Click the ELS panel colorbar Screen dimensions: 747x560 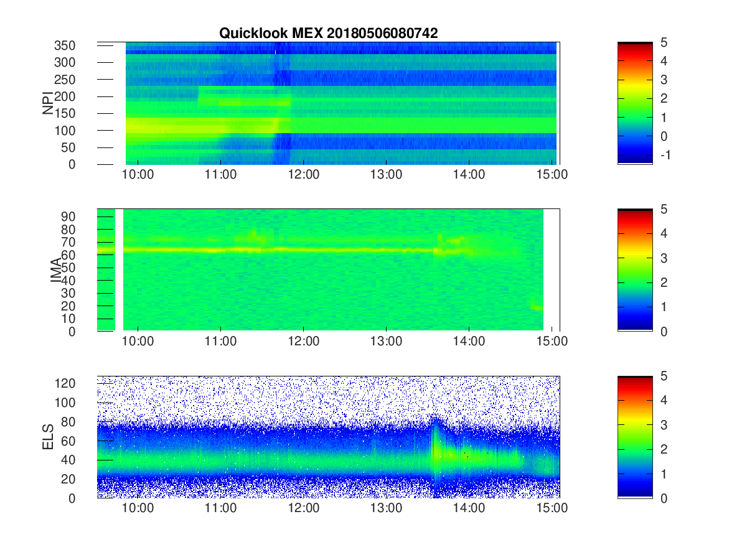pyautogui.click(x=635, y=437)
